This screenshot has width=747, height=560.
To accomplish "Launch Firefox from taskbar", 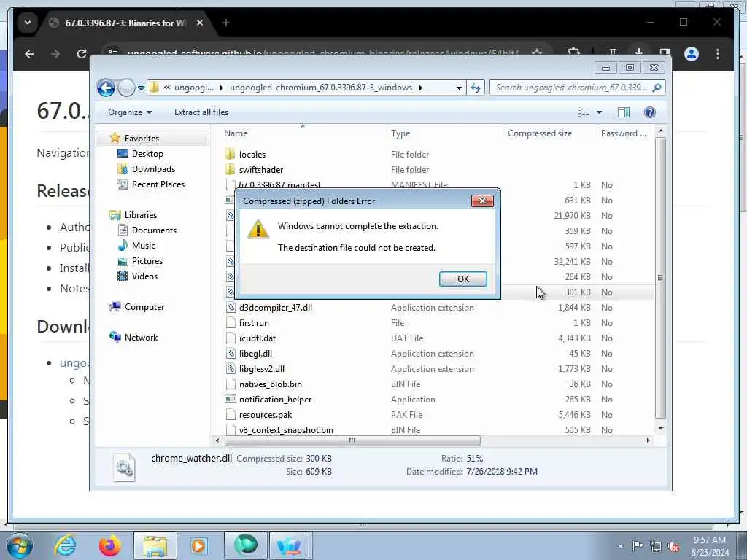I will point(109,545).
